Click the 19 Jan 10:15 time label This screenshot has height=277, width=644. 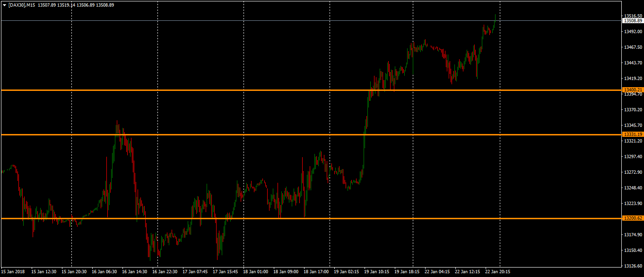pyautogui.click(x=377, y=272)
